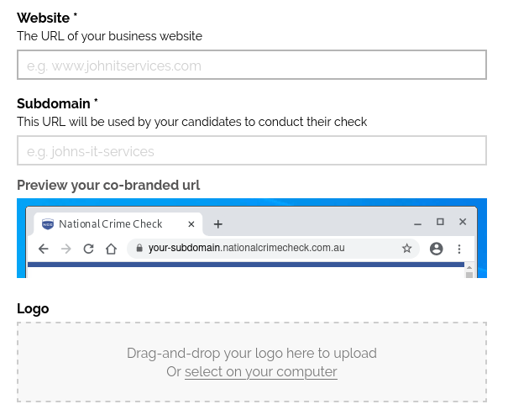Screen dimensions: 529x420
Task: Open the profile avatar icon
Action: tap(436, 249)
